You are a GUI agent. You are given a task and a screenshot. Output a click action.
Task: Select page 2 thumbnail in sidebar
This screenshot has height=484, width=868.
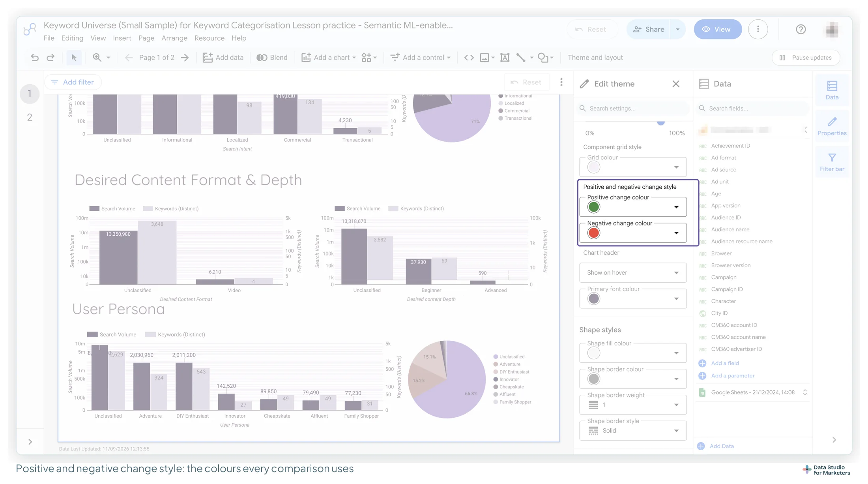tap(30, 117)
